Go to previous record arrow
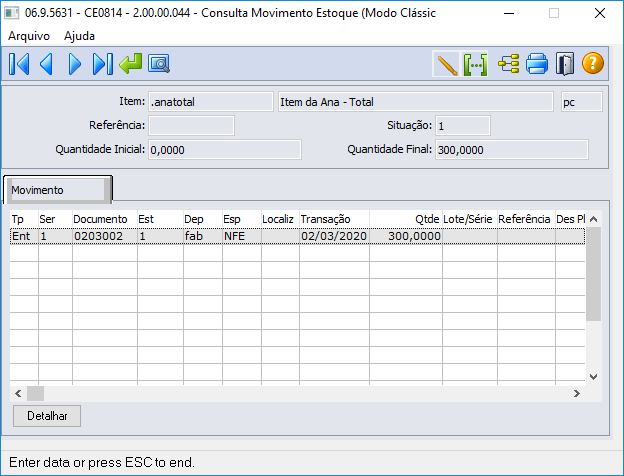This screenshot has height=476, width=624. pyautogui.click(x=47, y=64)
